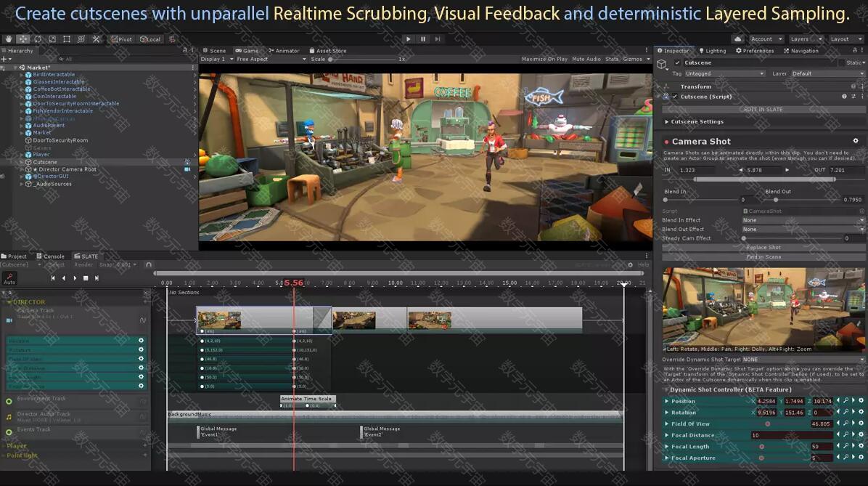Open the Console tab
Image resolution: width=868 pixels, height=486 pixels.
point(50,256)
